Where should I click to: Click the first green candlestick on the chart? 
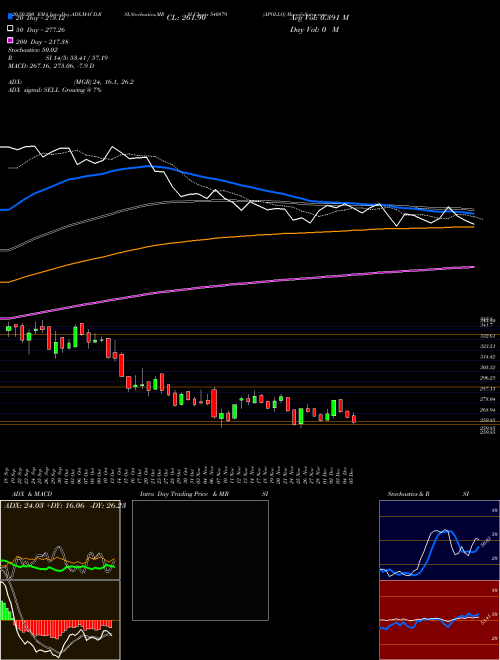[x=9, y=329]
